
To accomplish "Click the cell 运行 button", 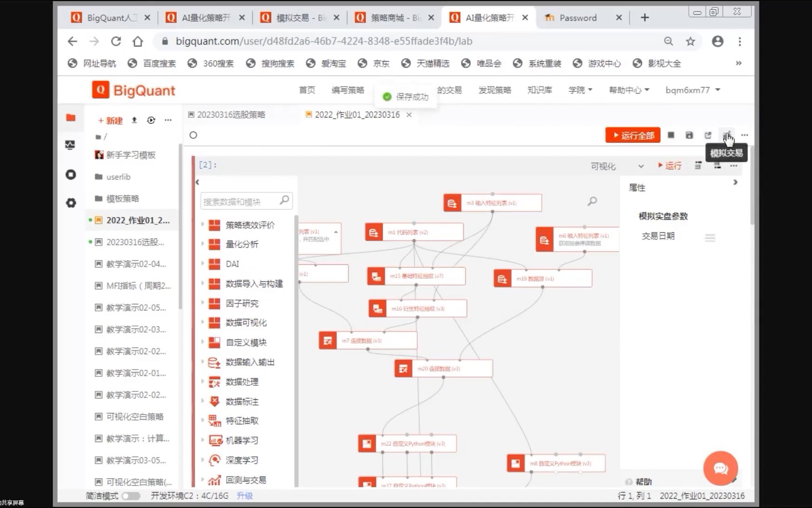I will coord(670,166).
